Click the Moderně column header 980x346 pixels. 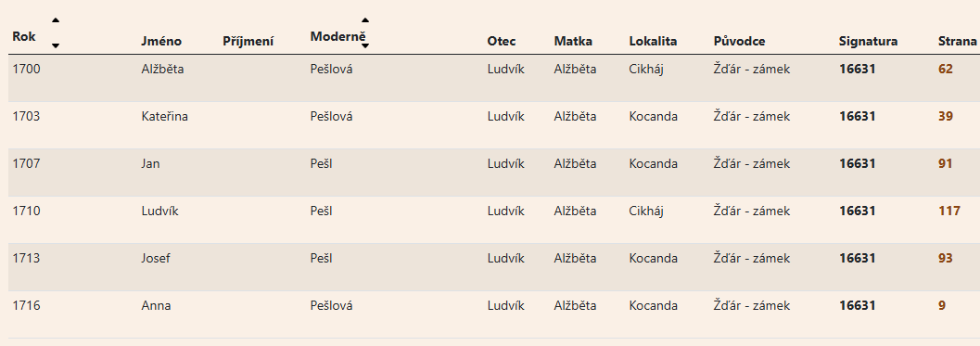(337, 36)
